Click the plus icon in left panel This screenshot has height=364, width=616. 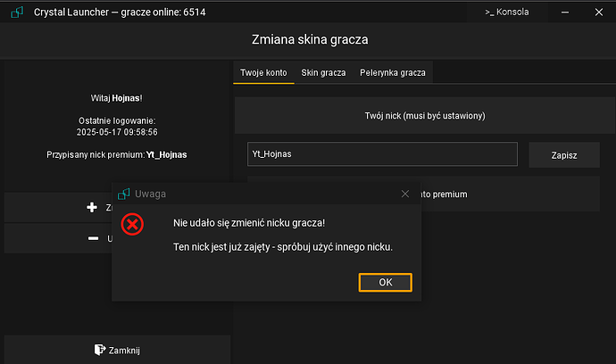[91, 207]
